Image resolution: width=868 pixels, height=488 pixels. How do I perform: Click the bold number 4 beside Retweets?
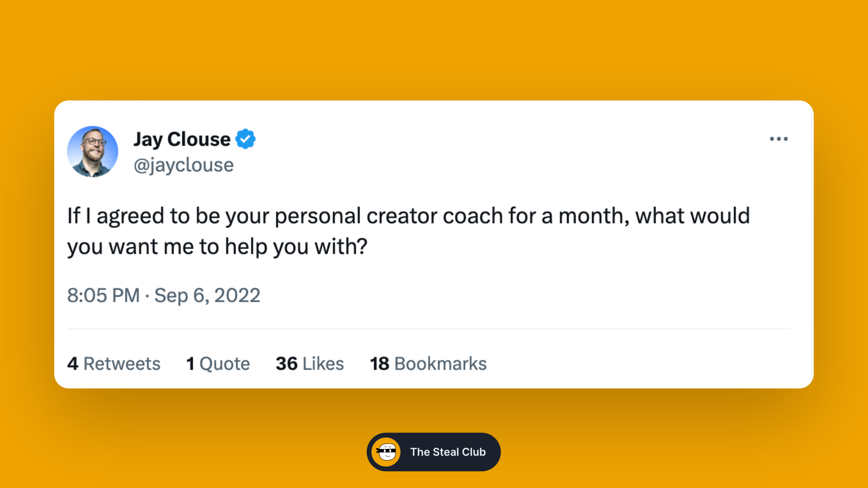click(73, 363)
